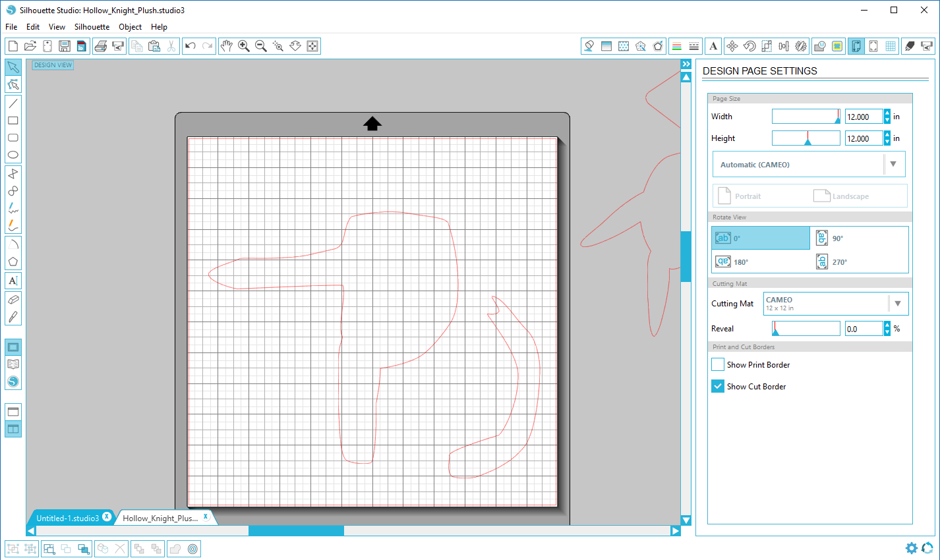Open the Edit menu
This screenshot has width=940, height=560.
33,27
